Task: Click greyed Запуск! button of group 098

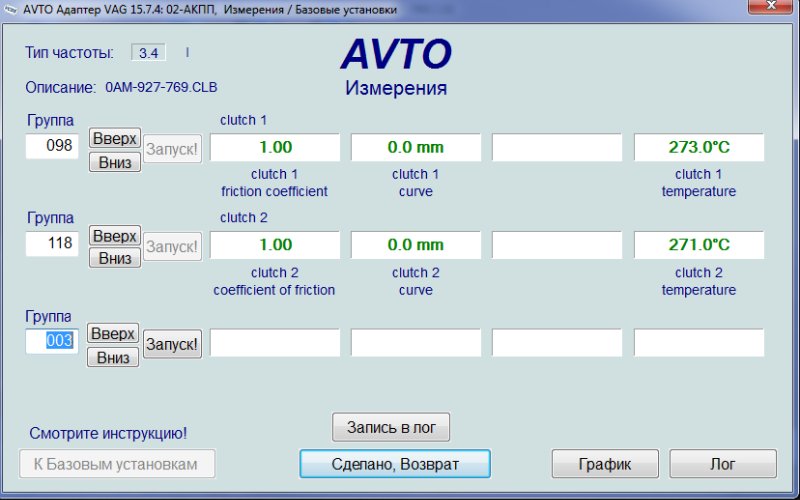Action: tap(172, 149)
